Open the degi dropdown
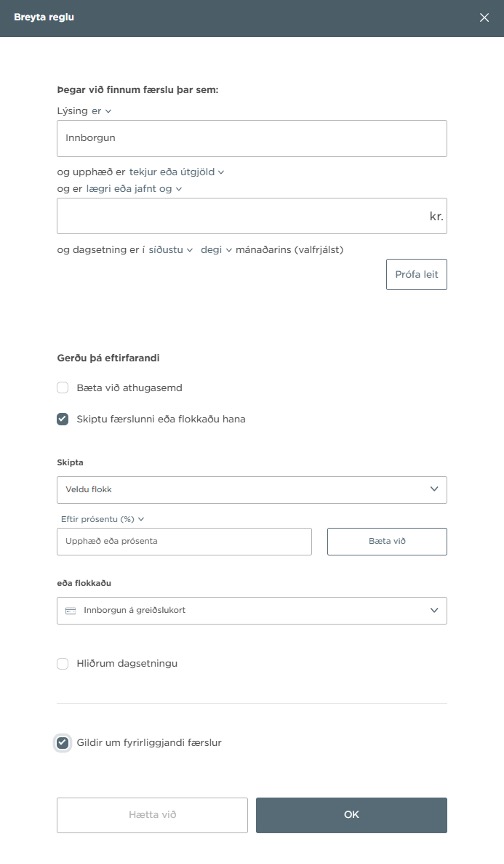This screenshot has width=504, height=864. [216, 250]
